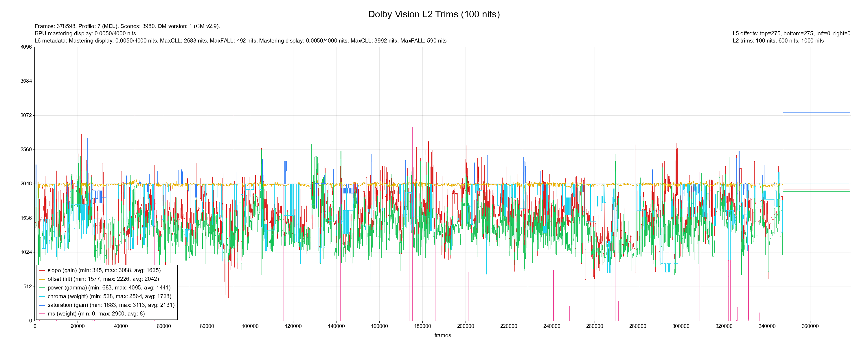The image size is (868, 347).
Task: Click the L6 metadata MaxCLL info line
Action: (x=240, y=41)
